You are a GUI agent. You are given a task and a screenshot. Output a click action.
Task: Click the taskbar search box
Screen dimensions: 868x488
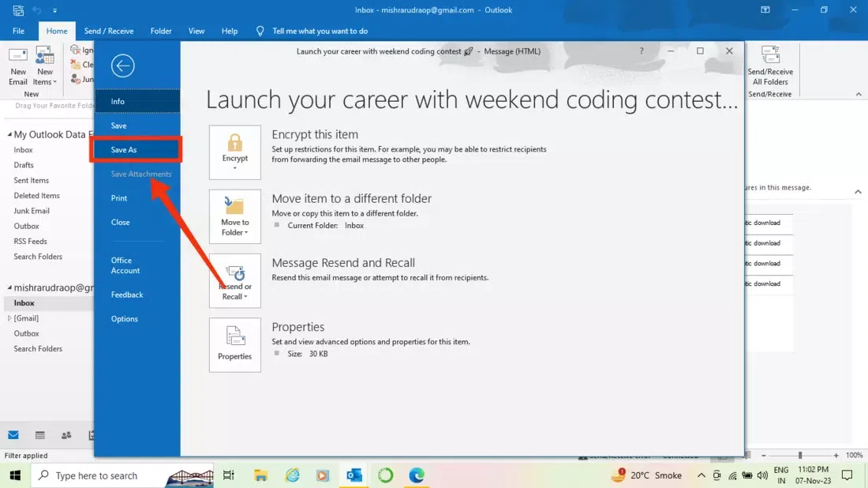123,475
